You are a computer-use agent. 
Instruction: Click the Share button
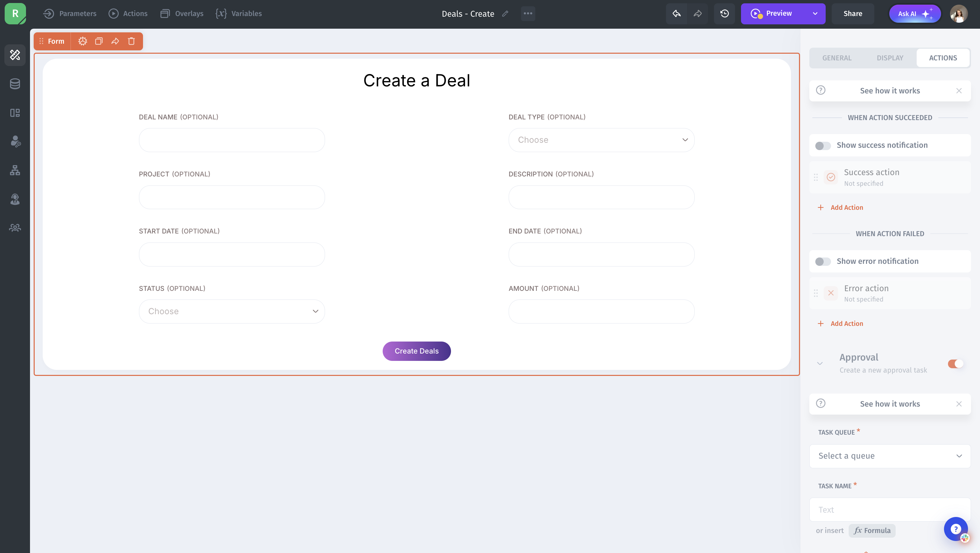[x=853, y=14]
